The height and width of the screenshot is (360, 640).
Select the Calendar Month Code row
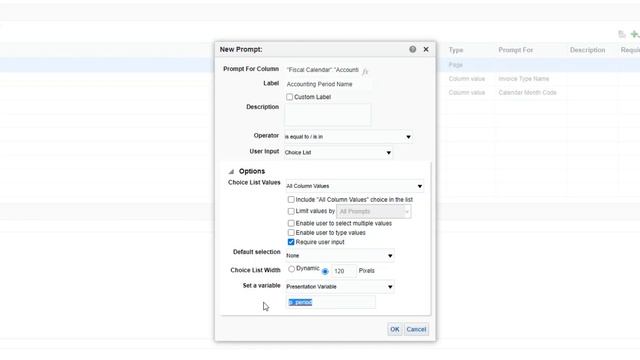pos(527,93)
